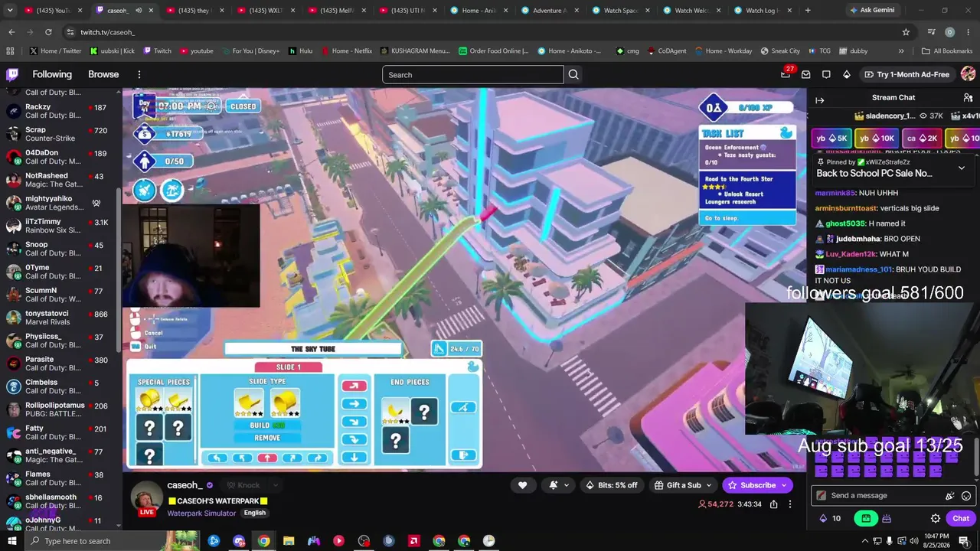
Task: Open the Knock options dropdown chevron
Action: (275, 485)
